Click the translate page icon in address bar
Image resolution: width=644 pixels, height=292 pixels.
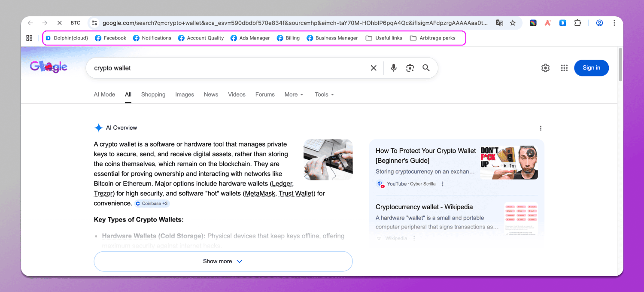click(499, 23)
